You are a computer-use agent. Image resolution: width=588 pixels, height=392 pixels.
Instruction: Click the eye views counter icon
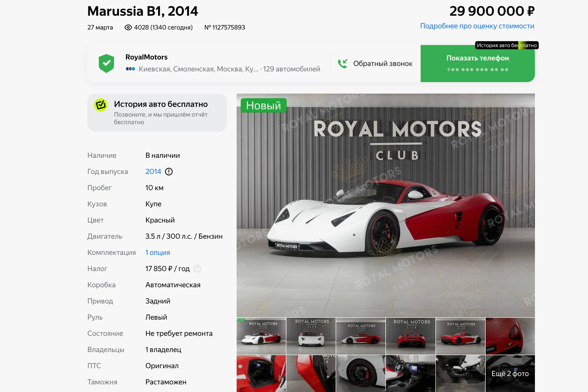click(x=128, y=28)
